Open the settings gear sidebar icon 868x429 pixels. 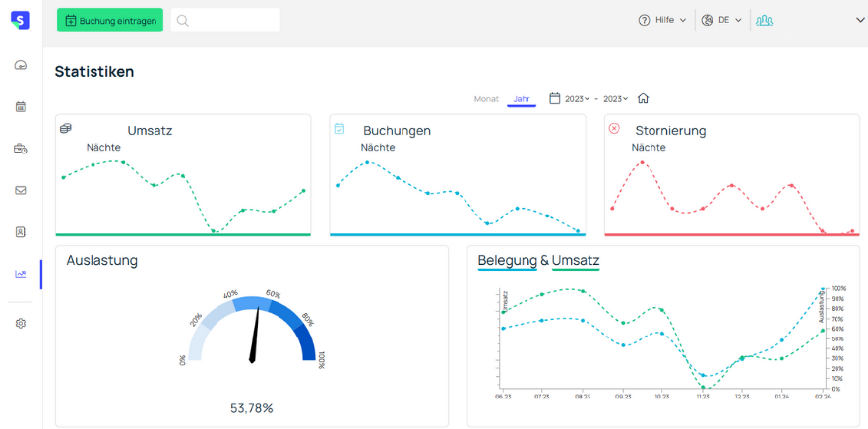coord(21,324)
